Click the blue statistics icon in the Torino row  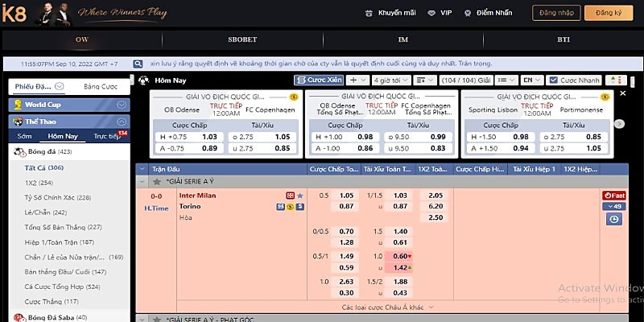[280, 207]
